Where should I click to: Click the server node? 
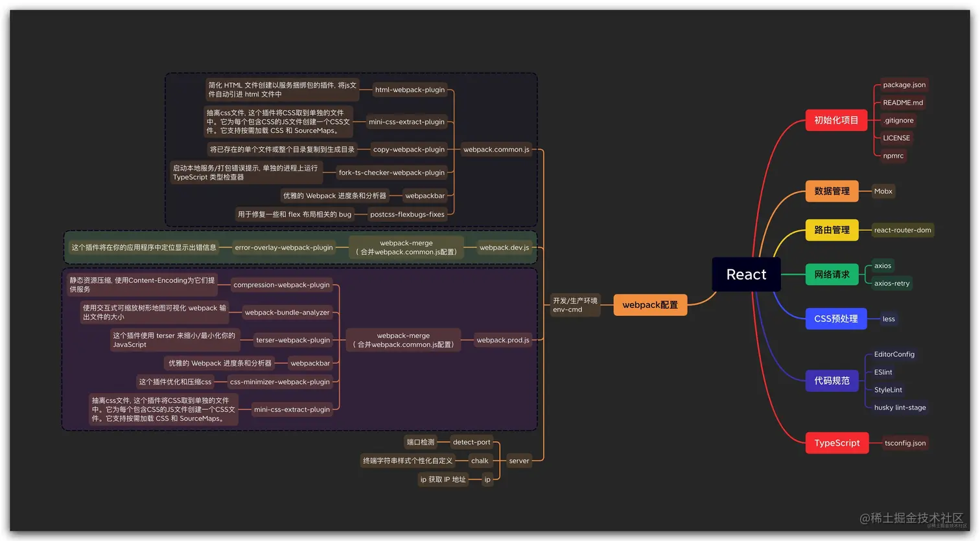coord(519,461)
